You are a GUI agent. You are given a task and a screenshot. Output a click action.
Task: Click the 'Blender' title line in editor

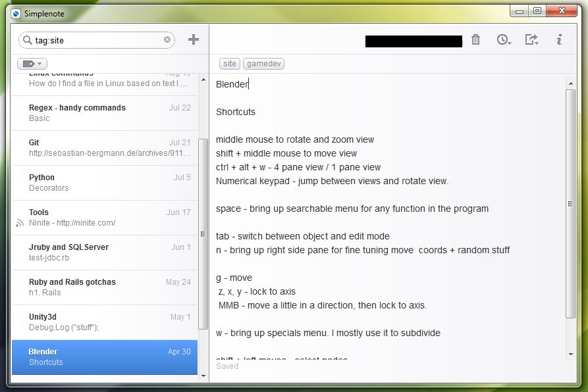click(x=232, y=84)
